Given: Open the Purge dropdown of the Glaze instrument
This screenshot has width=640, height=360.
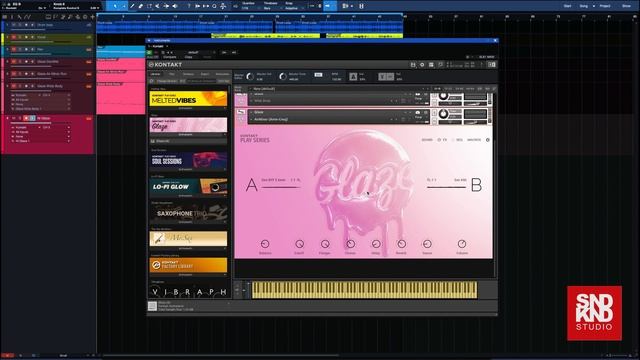Looking at the screenshot, I should click(420, 117).
